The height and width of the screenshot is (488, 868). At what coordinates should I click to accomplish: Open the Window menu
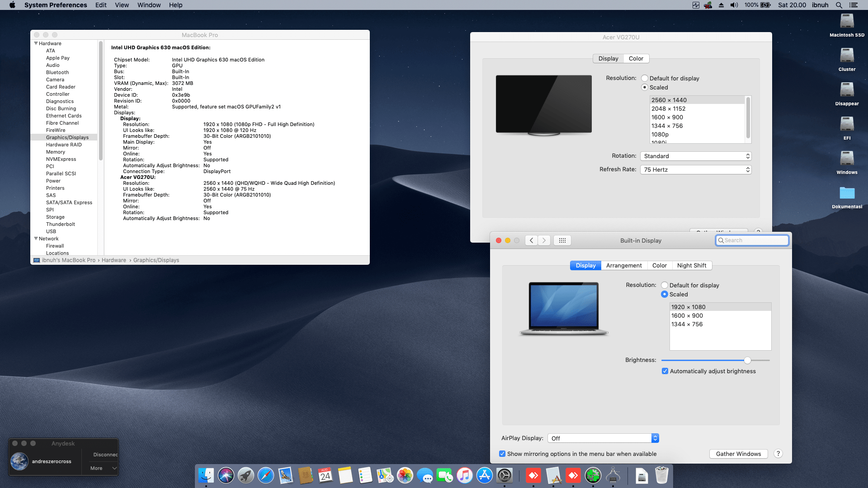(149, 5)
